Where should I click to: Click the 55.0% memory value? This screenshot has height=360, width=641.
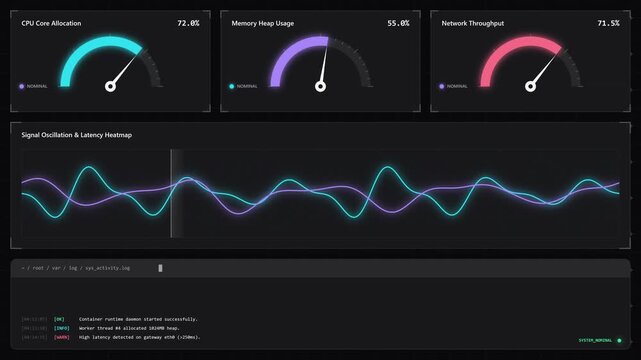tap(398, 23)
